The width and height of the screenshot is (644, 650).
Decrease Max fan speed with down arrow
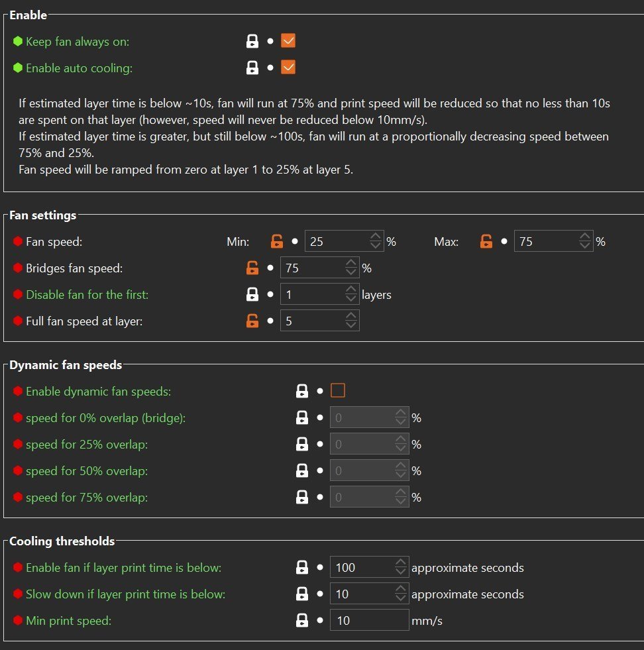(585, 246)
